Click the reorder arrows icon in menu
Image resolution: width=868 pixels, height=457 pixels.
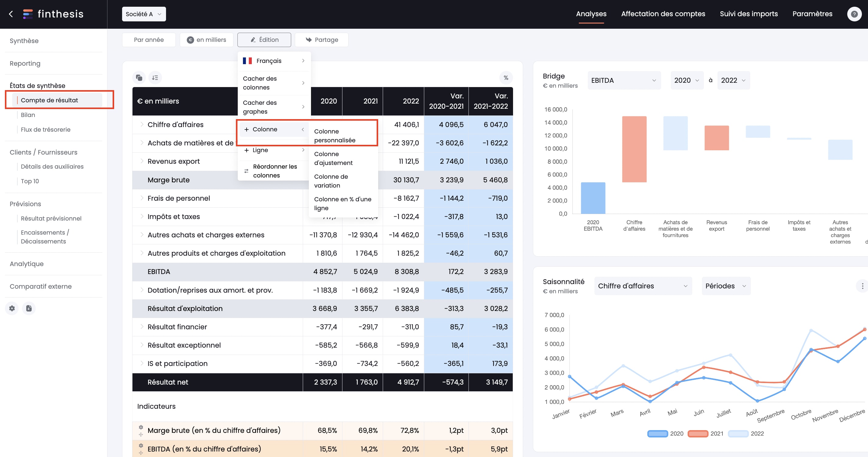(x=246, y=171)
